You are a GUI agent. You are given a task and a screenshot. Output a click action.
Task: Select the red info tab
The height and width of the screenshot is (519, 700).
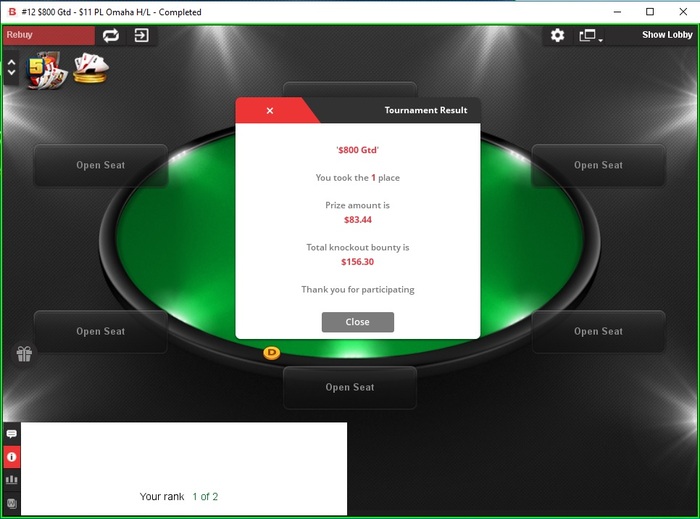pyautogui.click(x=12, y=457)
